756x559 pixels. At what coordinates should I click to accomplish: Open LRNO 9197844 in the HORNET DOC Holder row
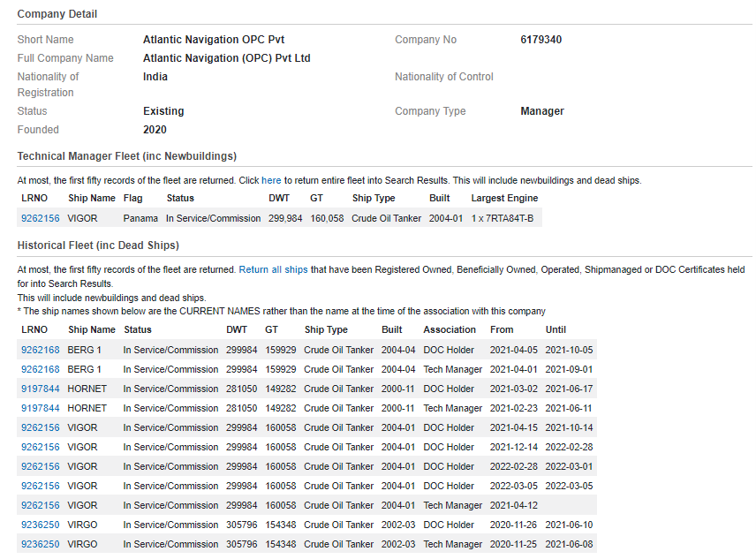click(41, 389)
